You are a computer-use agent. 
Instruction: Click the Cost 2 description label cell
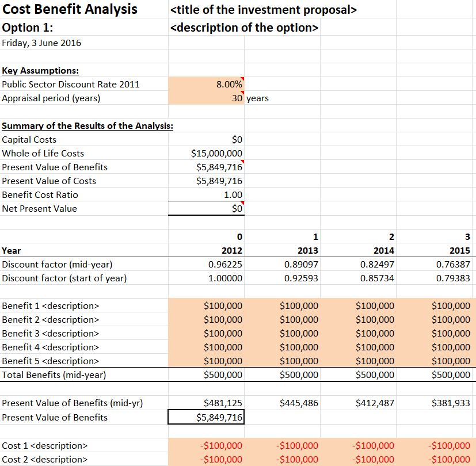coord(45,460)
